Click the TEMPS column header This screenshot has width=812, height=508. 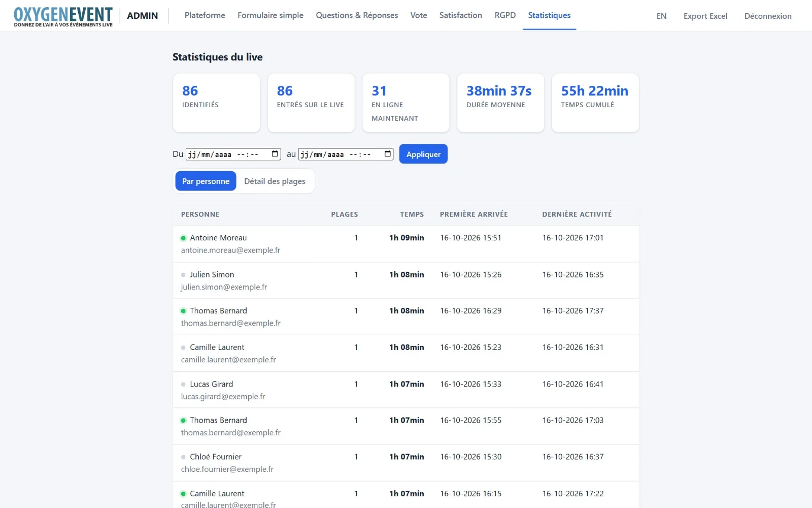coord(412,214)
